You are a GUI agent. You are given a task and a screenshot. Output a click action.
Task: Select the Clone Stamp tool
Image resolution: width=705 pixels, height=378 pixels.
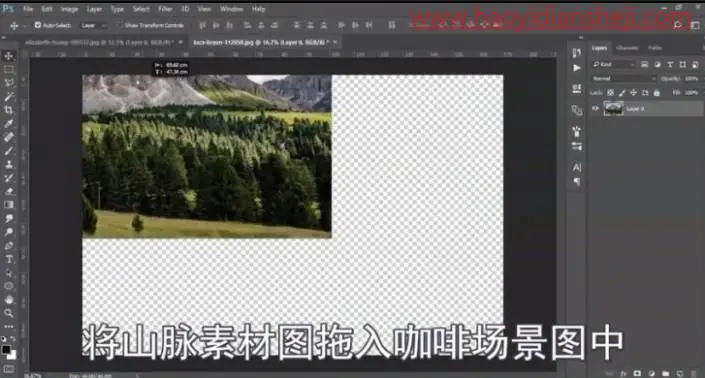[9, 164]
